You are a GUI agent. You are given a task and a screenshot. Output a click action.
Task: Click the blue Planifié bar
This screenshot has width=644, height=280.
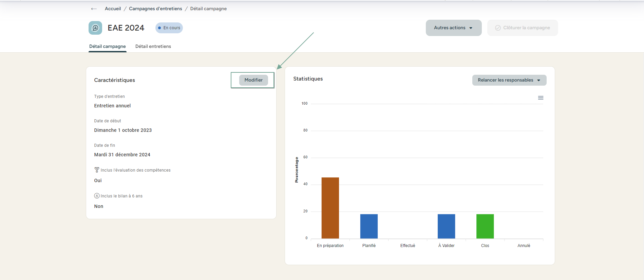pyautogui.click(x=369, y=226)
